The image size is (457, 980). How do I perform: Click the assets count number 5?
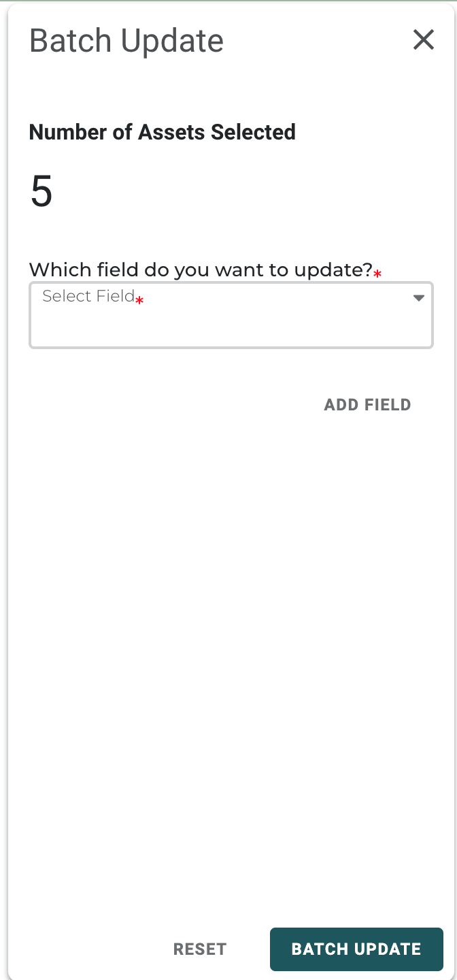[41, 192]
